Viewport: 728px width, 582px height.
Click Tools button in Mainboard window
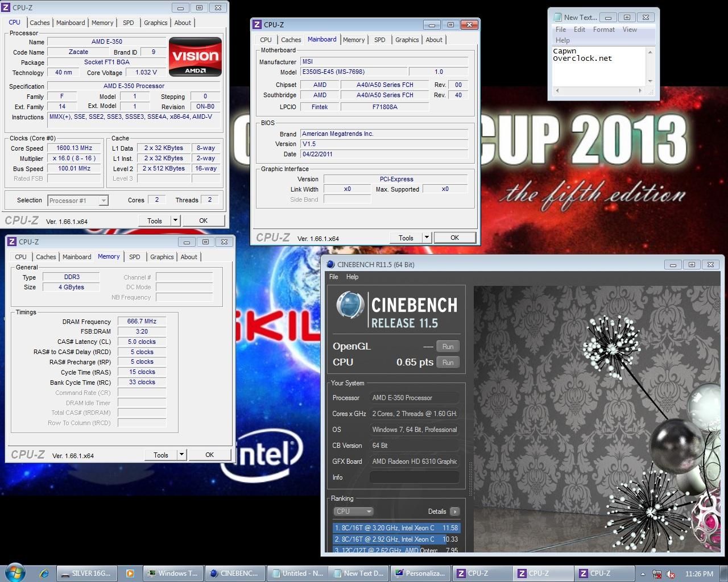tap(406, 238)
